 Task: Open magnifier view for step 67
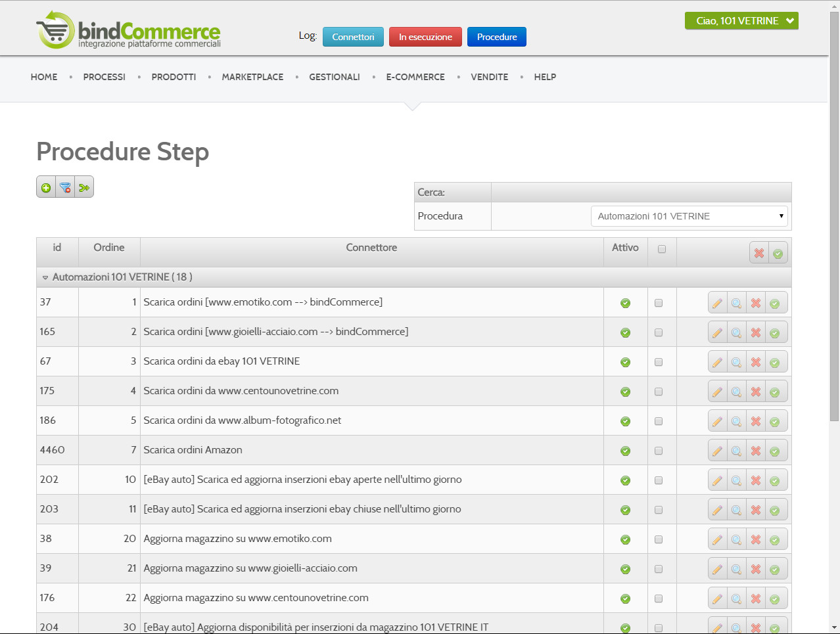(737, 362)
